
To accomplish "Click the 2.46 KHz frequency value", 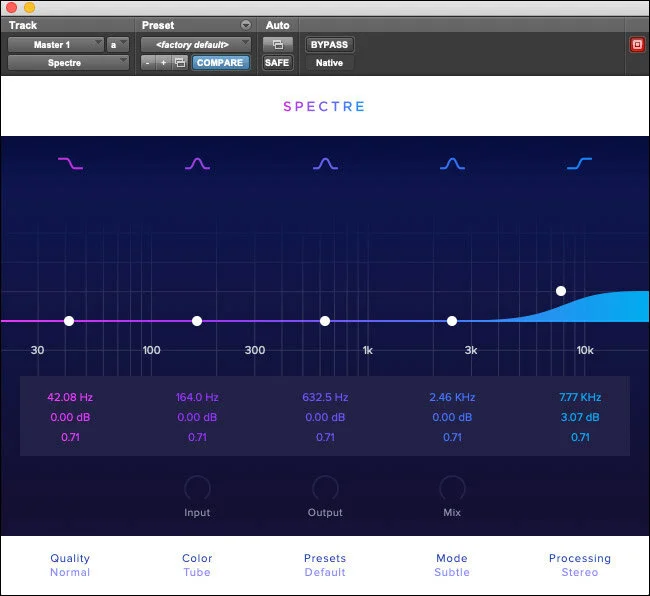I will 452,397.
